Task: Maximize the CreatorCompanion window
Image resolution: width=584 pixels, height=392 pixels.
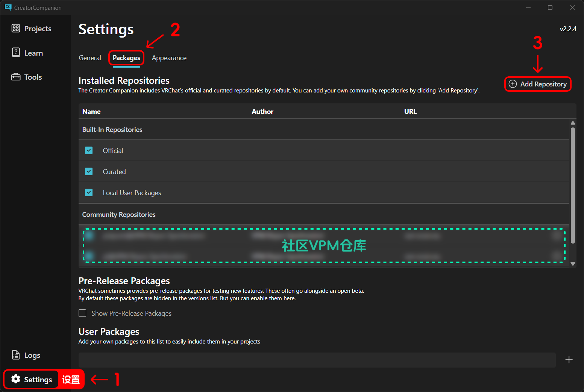Action: [550, 8]
